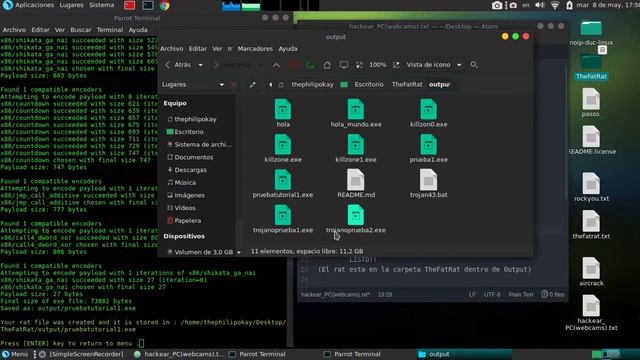Select prueba1.exe file
The image size is (640, 360).
[429, 149]
